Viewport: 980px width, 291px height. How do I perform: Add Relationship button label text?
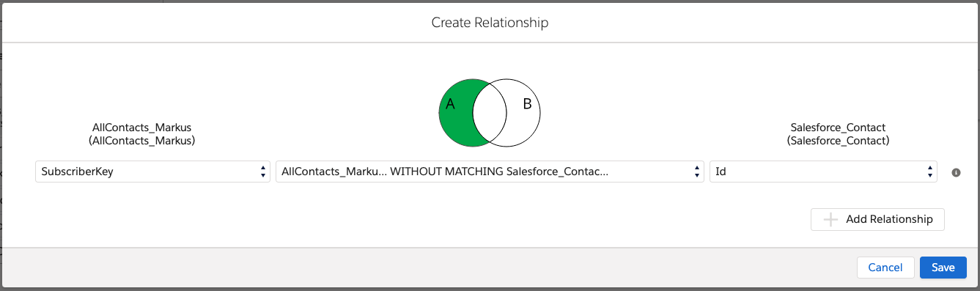click(889, 219)
